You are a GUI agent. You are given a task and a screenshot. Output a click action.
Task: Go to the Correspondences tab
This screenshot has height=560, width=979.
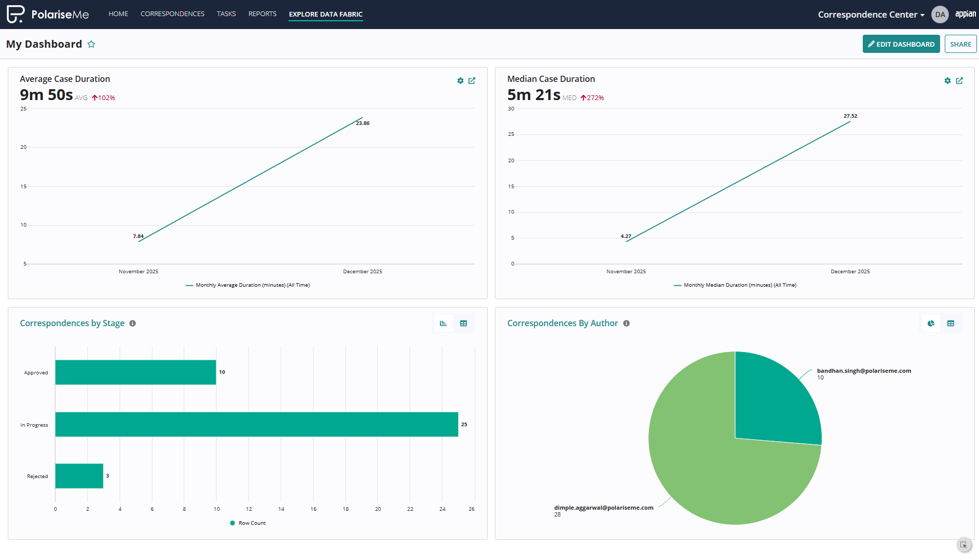[x=172, y=14]
